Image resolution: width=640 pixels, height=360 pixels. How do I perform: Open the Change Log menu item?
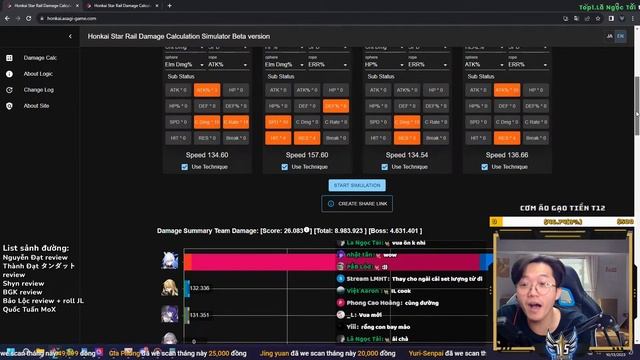coord(40,90)
